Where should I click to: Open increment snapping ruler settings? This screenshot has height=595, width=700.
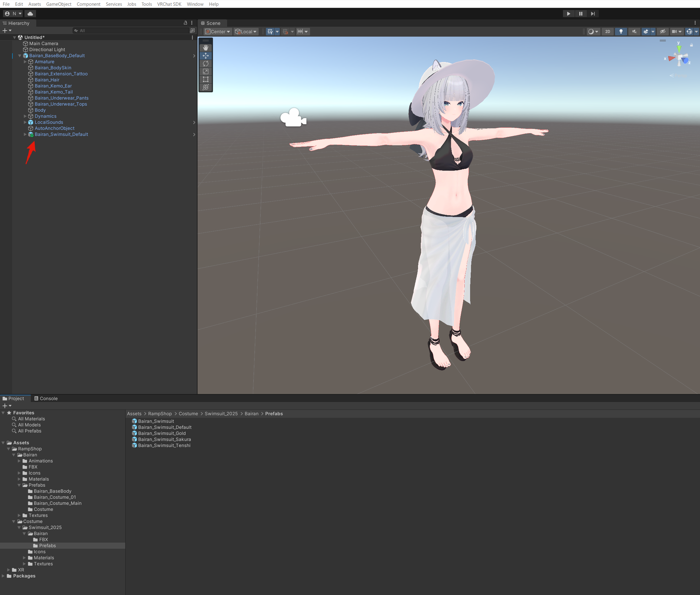pyautogui.click(x=303, y=31)
